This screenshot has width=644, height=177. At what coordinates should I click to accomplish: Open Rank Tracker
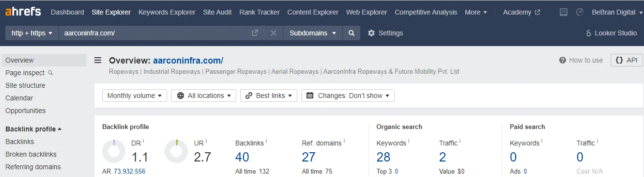click(x=260, y=12)
